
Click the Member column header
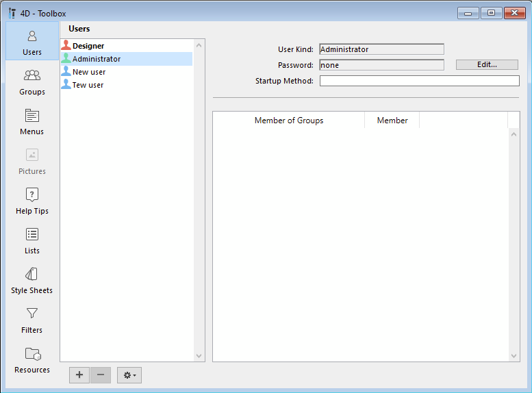click(x=392, y=120)
